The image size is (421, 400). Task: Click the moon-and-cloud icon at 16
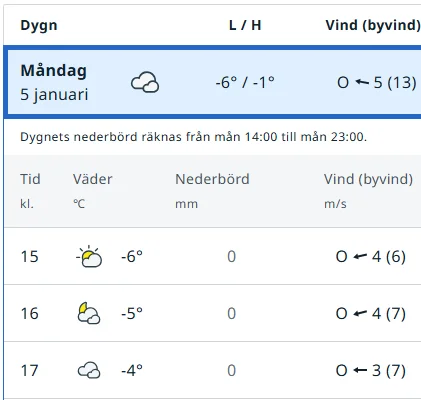pos(89,313)
